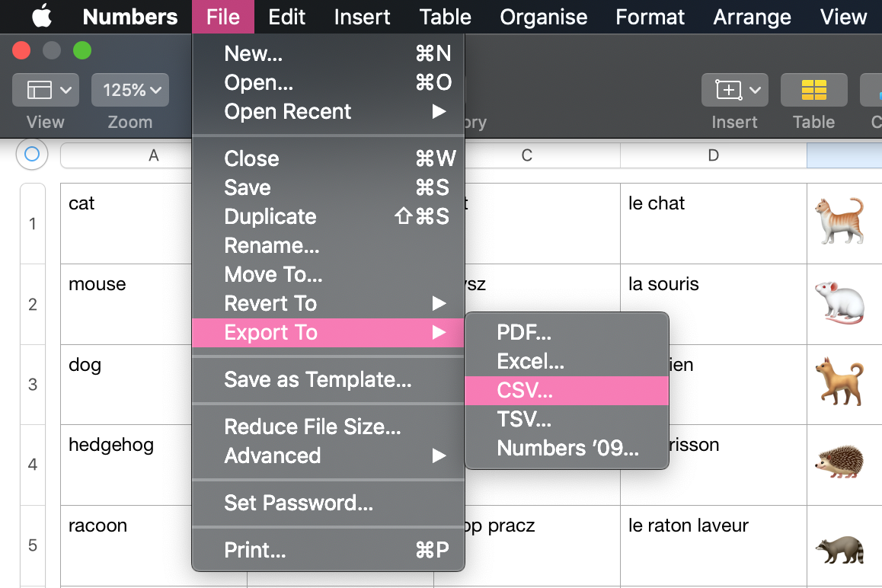Click the table select-all circle handle
The image size is (882, 588).
pos(32,155)
